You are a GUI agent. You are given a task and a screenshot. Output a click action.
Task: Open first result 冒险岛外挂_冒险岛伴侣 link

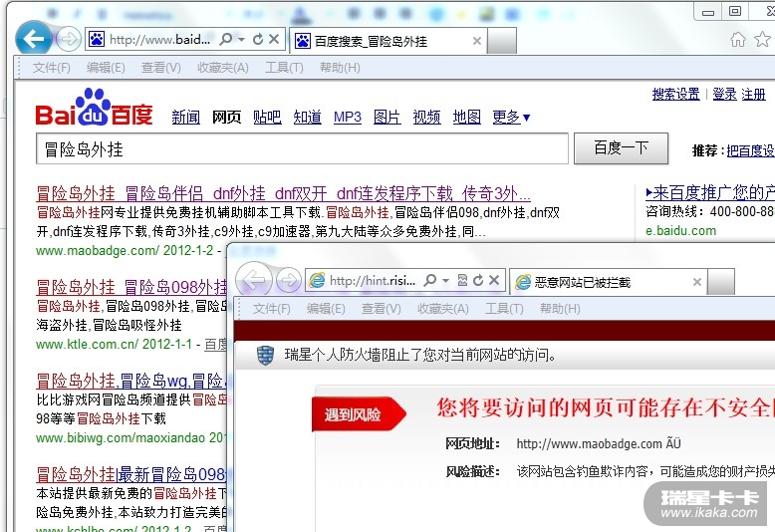point(283,193)
